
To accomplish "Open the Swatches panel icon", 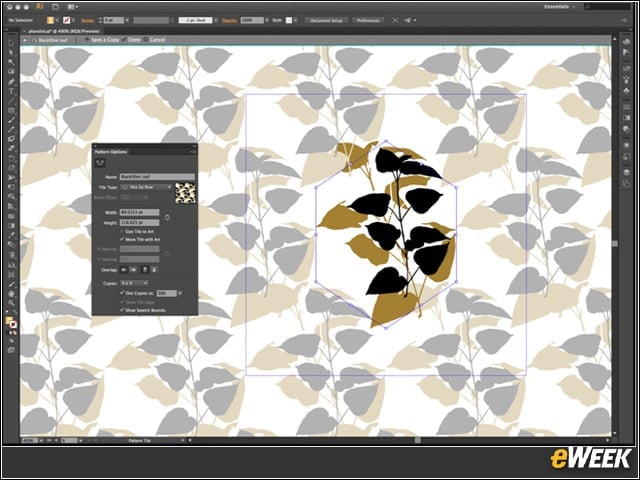I will coord(627,69).
